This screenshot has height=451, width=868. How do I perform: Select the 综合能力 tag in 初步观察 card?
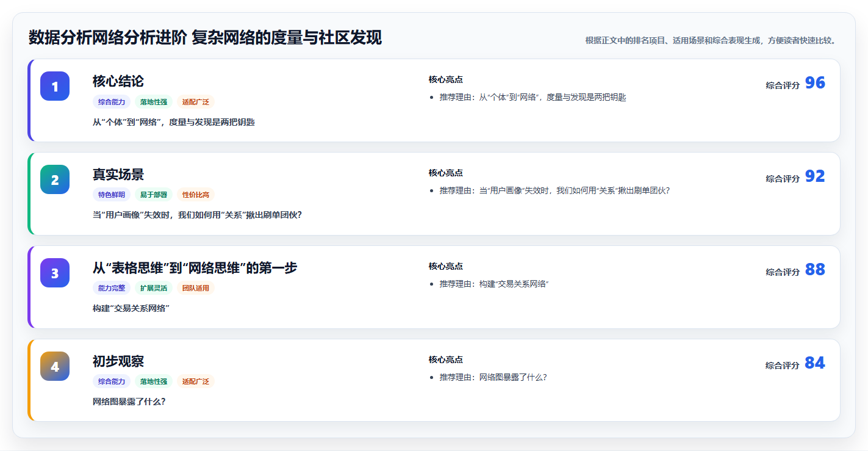pyautogui.click(x=112, y=381)
